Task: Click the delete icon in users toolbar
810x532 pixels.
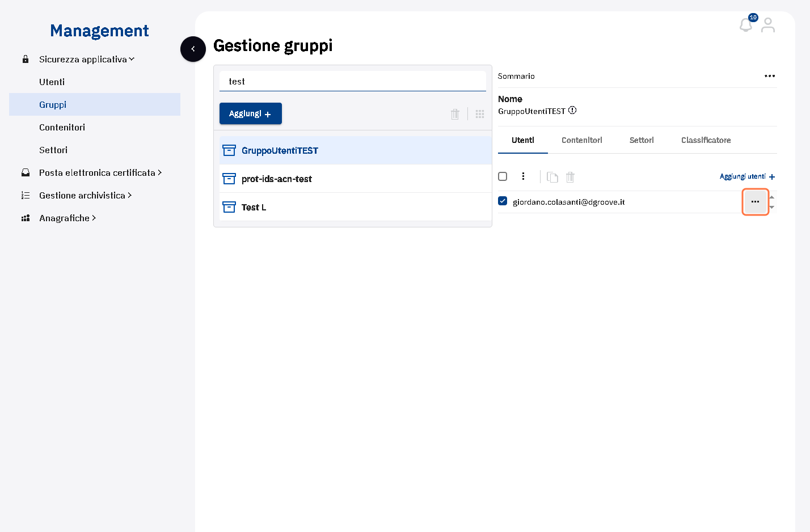Action: click(571, 177)
